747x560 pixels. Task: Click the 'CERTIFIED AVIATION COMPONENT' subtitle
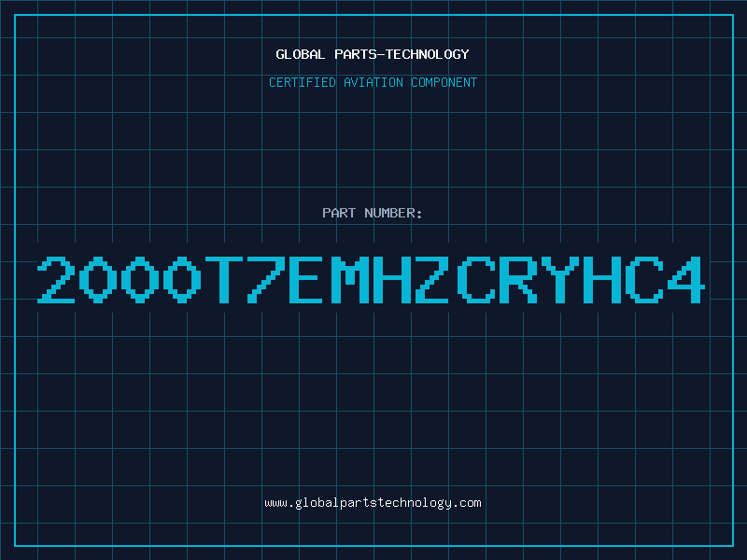(x=373, y=82)
